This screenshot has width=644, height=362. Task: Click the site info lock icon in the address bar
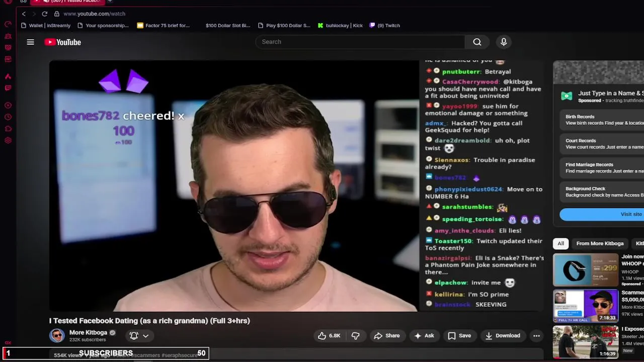pos(57,14)
